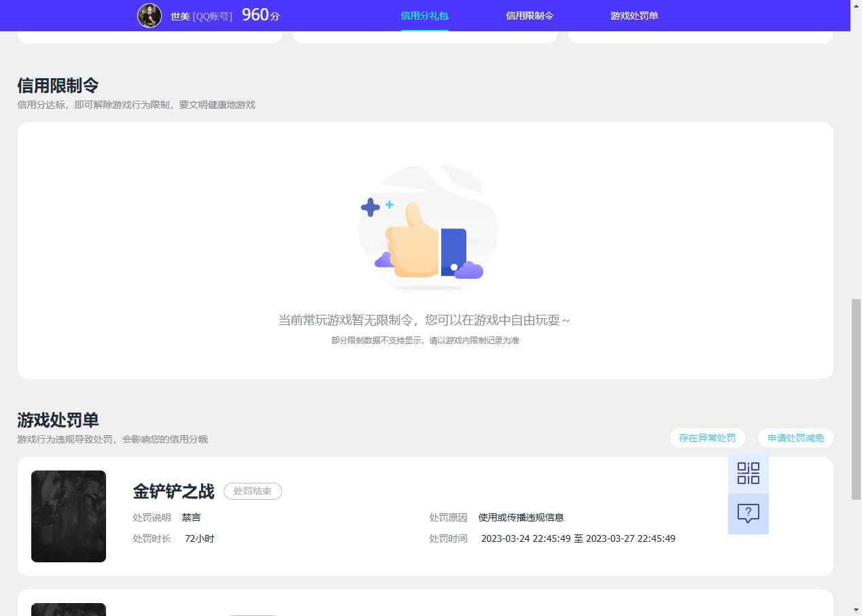Image resolution: width=862 pixels, height=616 pixels.
Task: Switch to 信用分礼包 tab
Action: click(x=425, y=16)
